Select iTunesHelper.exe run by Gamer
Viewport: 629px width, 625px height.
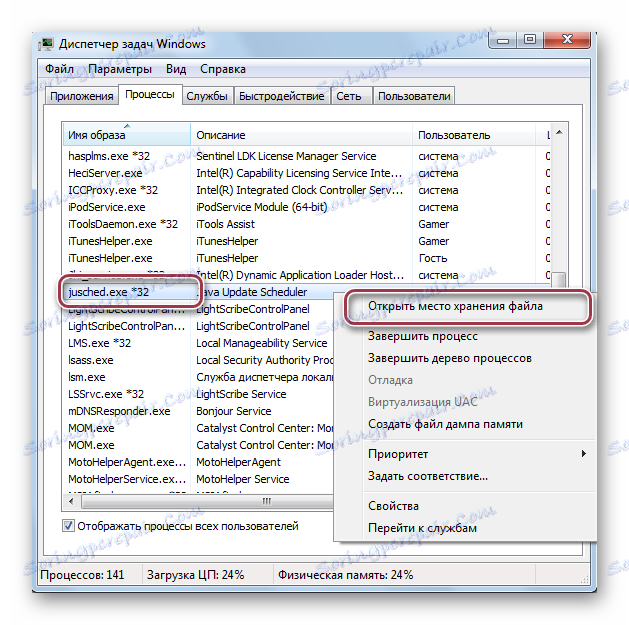pos(110,241)
